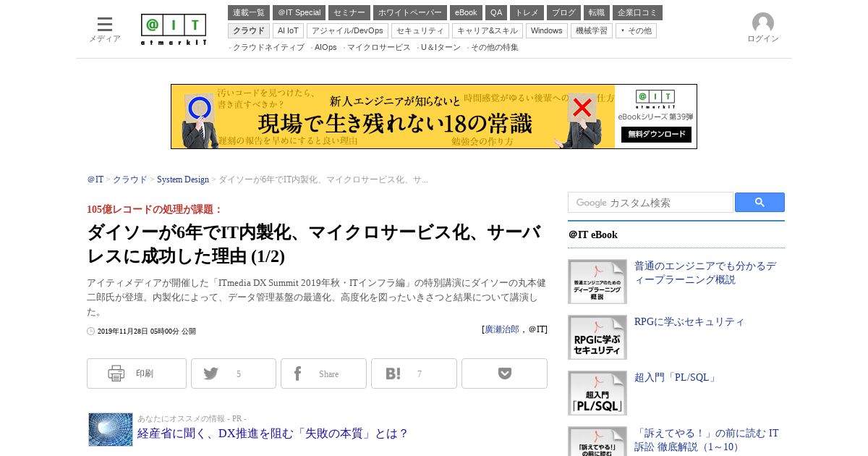
Task: Click the recommended article thumbnail image
Action: point(111,429)
